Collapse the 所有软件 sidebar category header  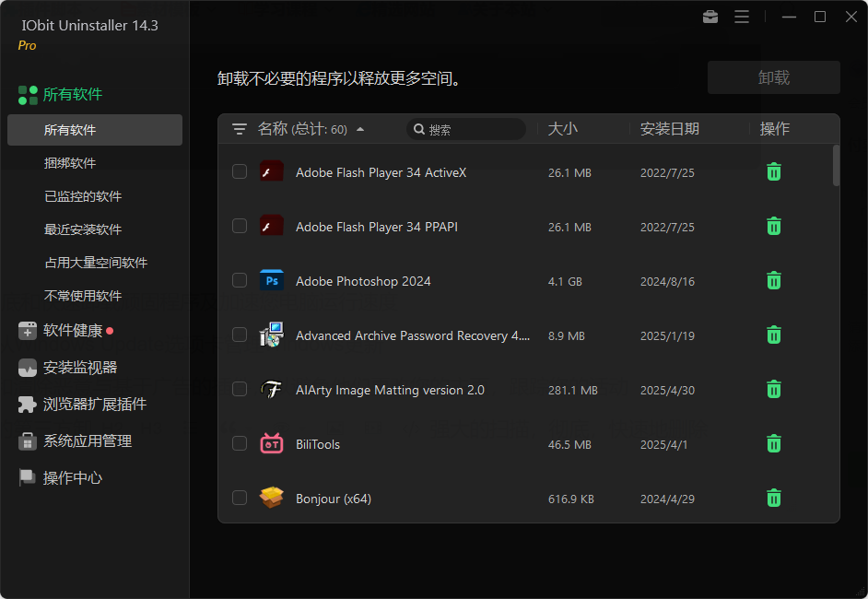[x=72, y=95]
